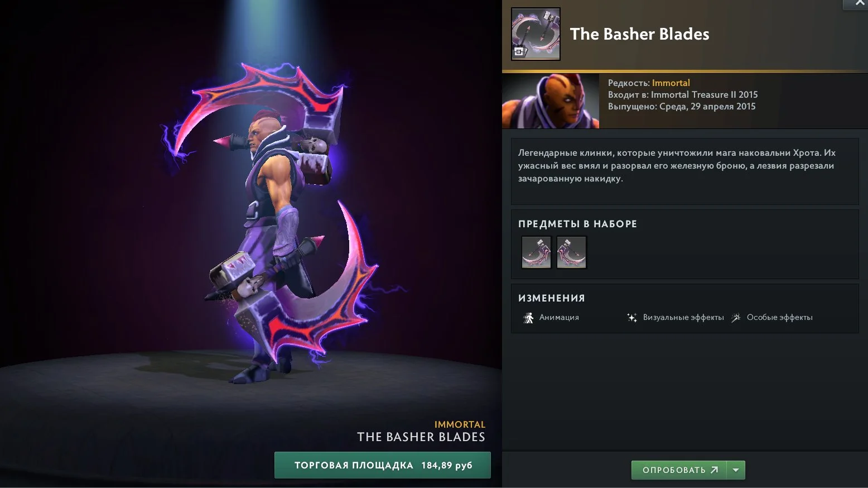Click the Опробовать button
Image resolution: width=868 pixels, height=488 pixels.
click(679, 470)
